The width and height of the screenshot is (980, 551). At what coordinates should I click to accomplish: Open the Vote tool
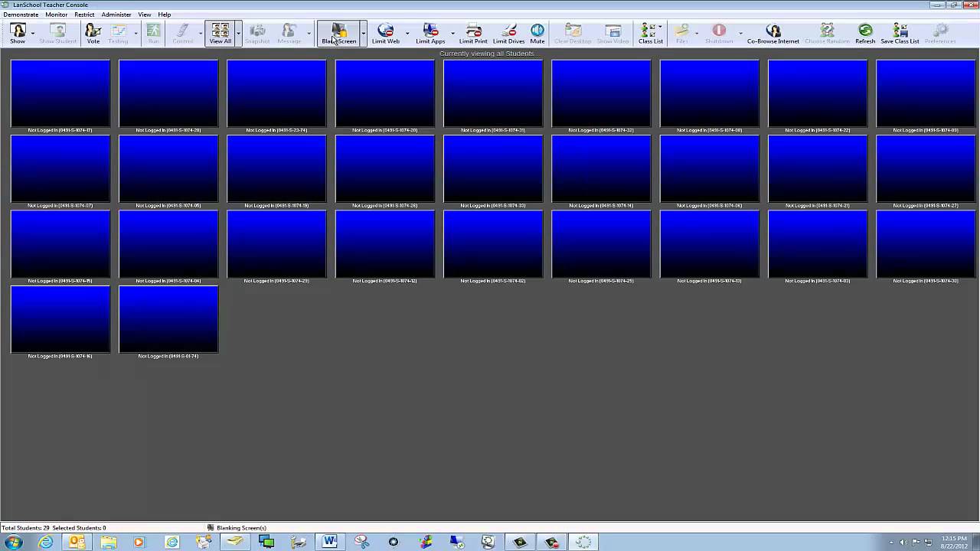point(93,33)
